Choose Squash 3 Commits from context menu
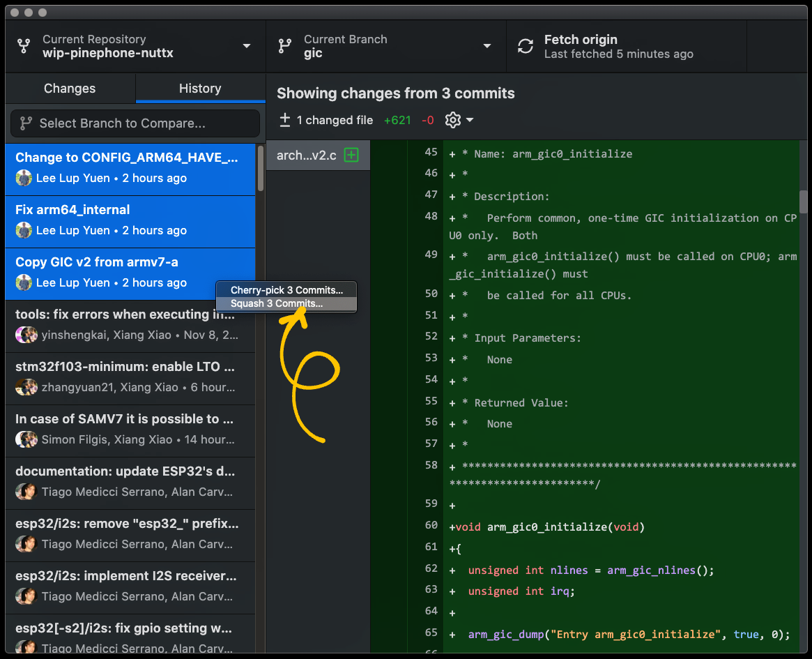 tap(277, 303)
